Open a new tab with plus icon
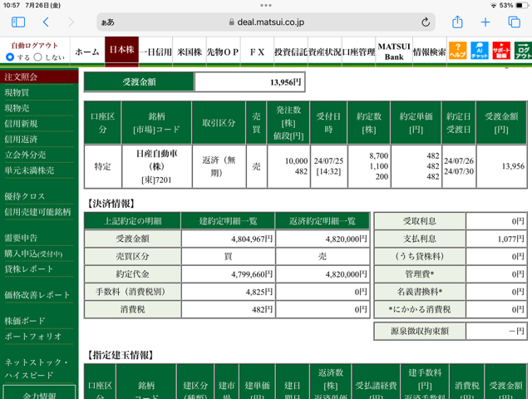Screen dimensions: 532x399 485,22
